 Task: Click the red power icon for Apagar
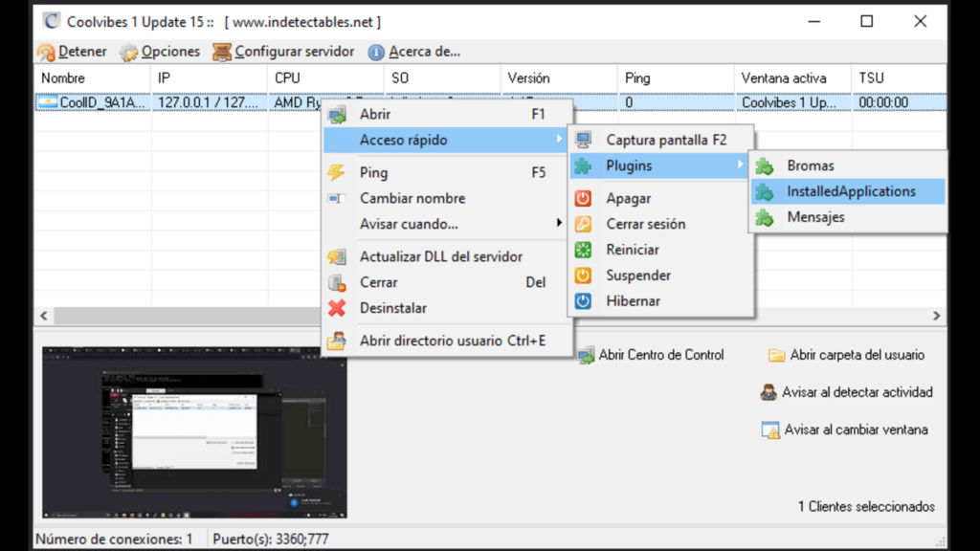[x=583, y=198]
